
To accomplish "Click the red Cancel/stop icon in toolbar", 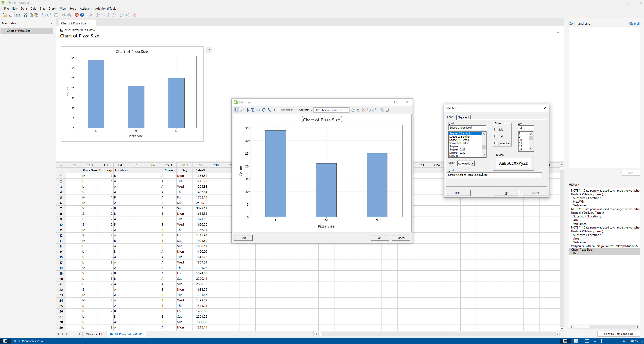I will point(76,15).
